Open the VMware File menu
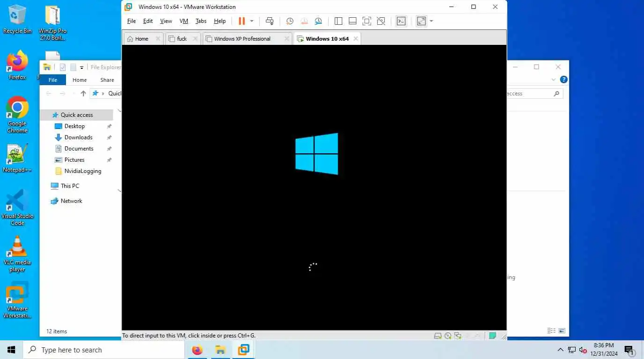This screenshot has height=359, width=644. [132, 21]
